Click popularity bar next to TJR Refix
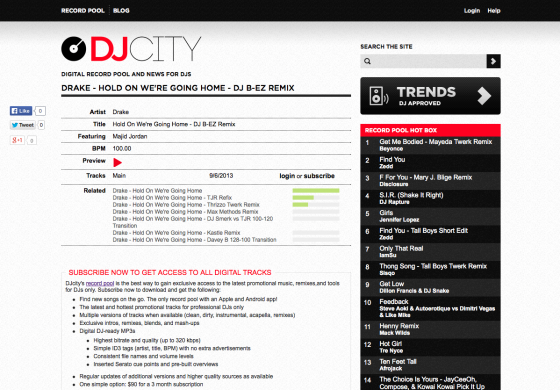This screenshot has height=390, width=560. [316, 198]
